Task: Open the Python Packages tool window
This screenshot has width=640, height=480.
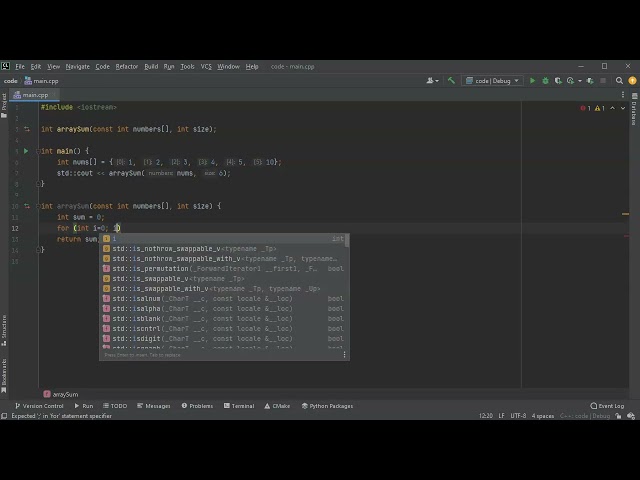Action: (327, 406)
